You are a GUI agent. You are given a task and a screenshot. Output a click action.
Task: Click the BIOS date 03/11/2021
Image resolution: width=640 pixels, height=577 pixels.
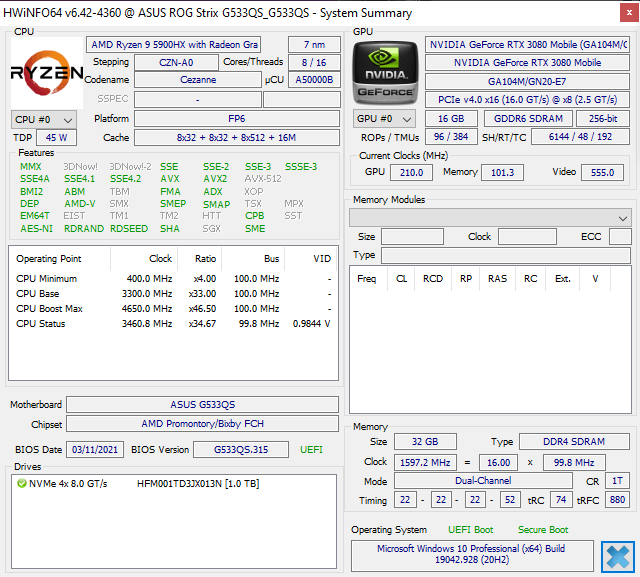click(95, 450)
